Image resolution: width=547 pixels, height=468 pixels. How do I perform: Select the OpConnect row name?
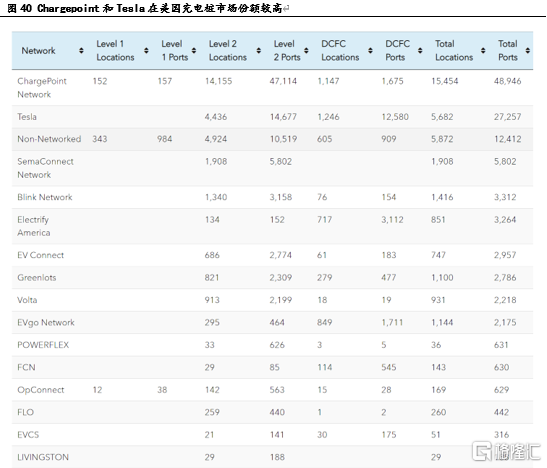41,390
